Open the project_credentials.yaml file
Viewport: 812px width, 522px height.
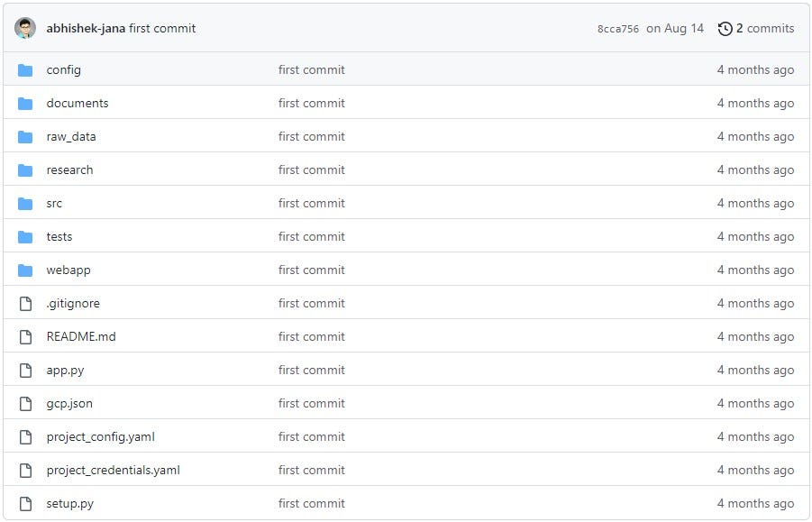click(x=113, y=471)
